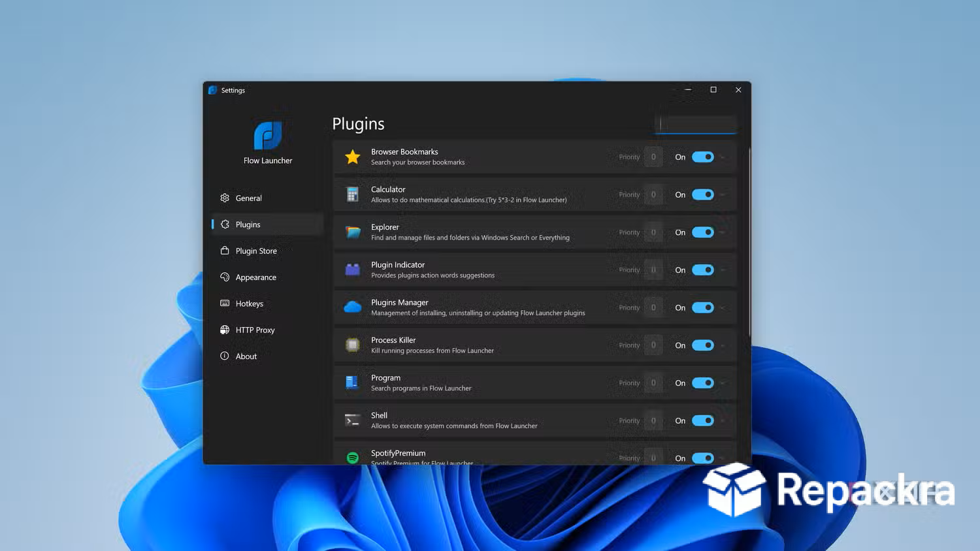The width and height of the screenshot is (980, 551).
Task: Expand the Process Killer row chevron
Action: click(723, 346)
